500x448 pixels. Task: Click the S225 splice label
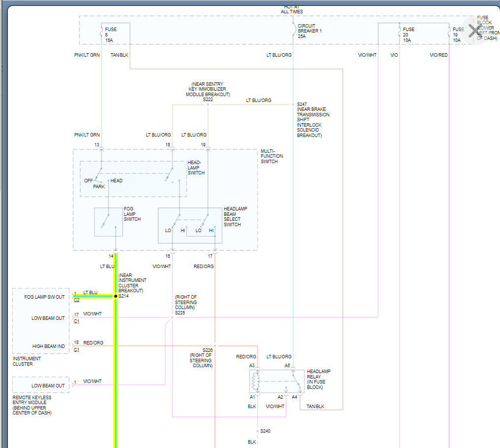pyautogui.click(x=180, y=312)
